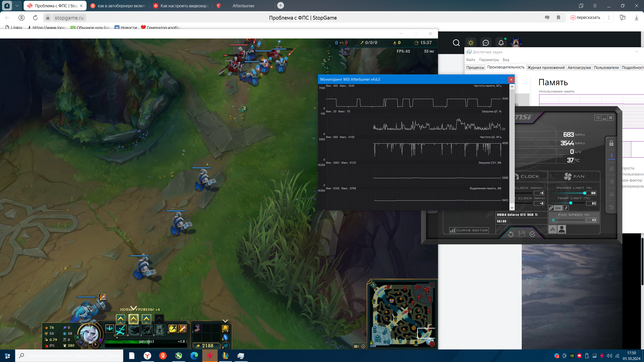
Task: Click the Temp Limit value field 83
Action: coord(591,203)
